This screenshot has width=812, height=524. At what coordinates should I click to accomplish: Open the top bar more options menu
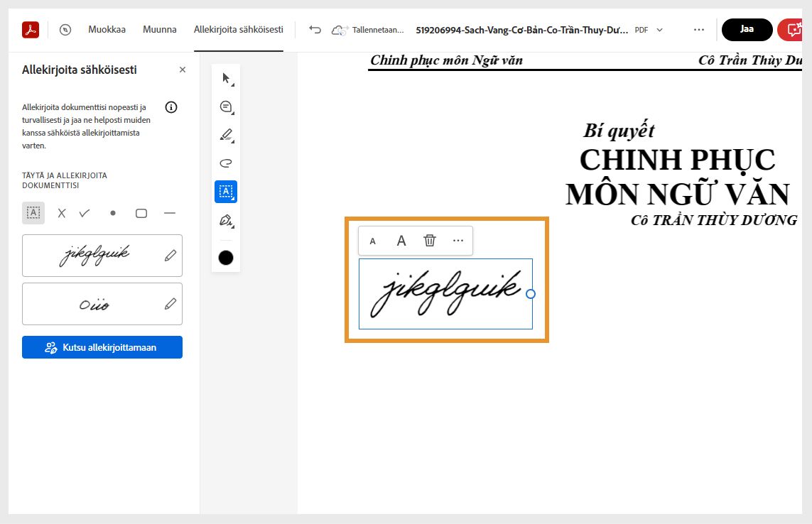pyautogui.click(x=699, y=30)
